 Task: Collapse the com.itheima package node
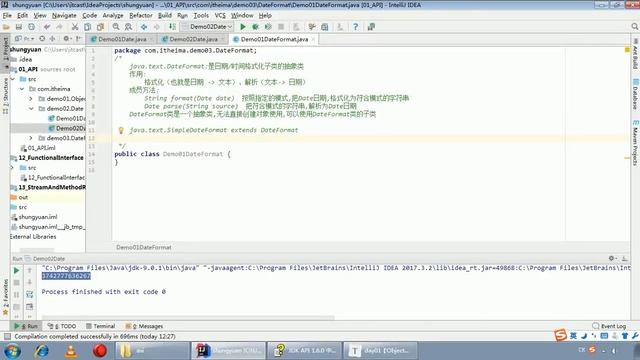[x=22, y=89]
